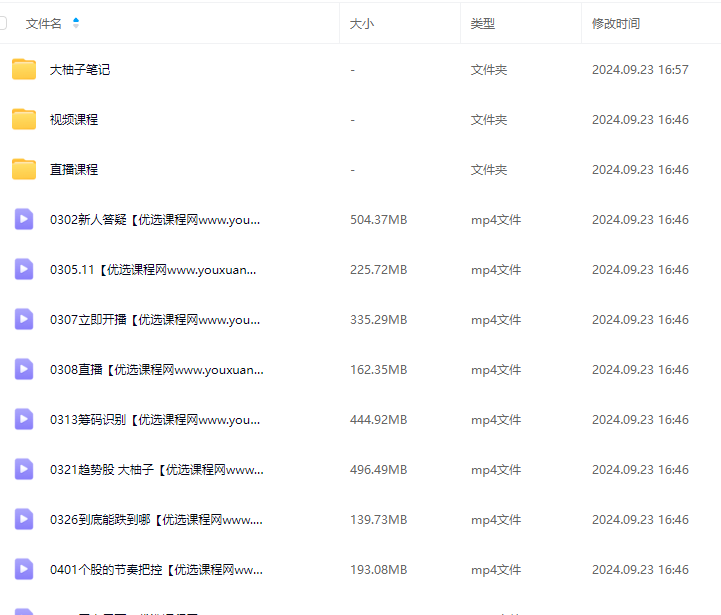Click video icon of 0313筹码识别 file
This screenshot has width=721, height=615.
click(24, 420)
